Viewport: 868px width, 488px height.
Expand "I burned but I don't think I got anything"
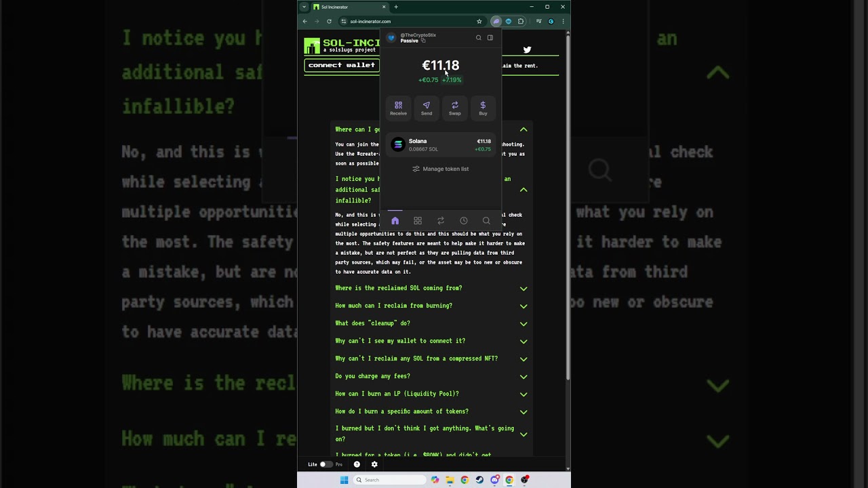tap(431, 434)
